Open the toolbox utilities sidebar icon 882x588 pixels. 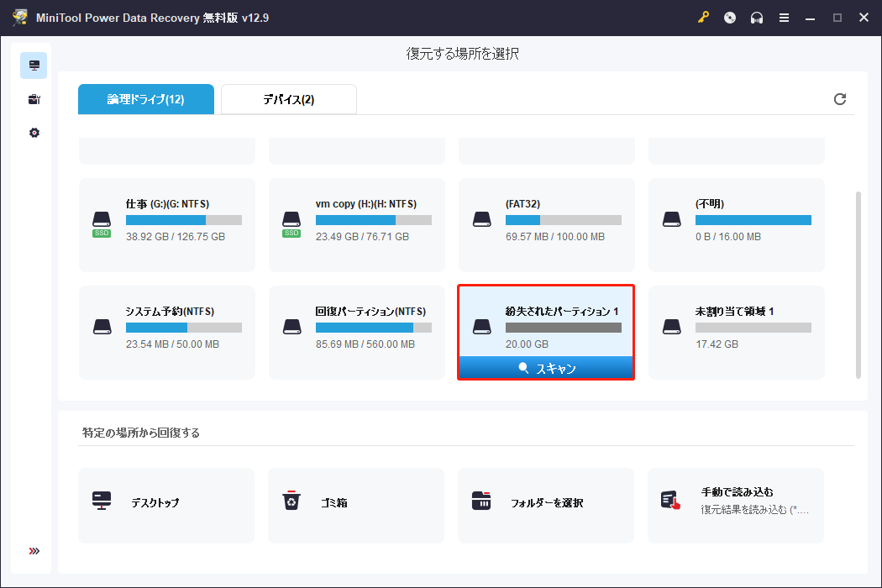(x=34, y=99)
